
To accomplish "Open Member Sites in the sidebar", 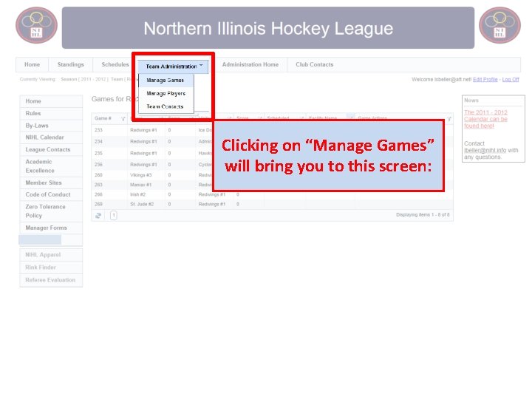I will pyautogui.click(x=51, y=183).
